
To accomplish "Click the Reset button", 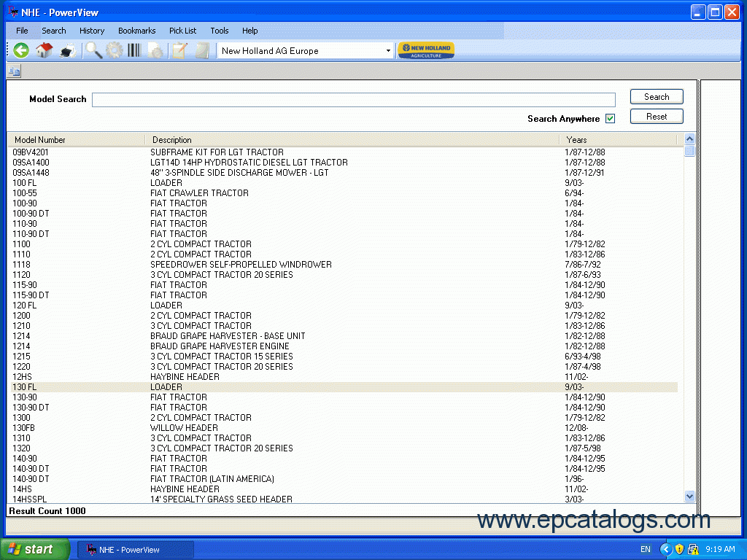I will [x=657, y=116].
